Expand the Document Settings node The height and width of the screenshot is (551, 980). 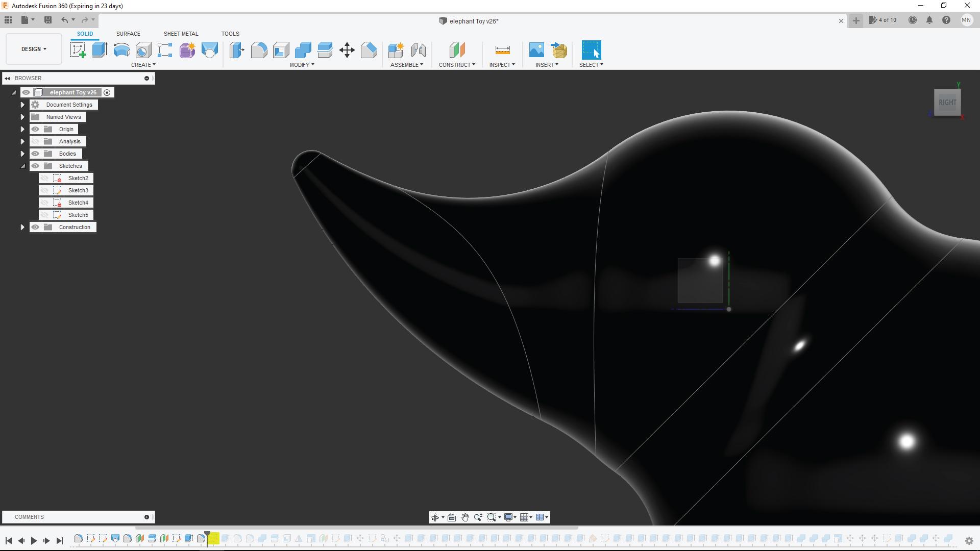click(x=22, y=104)
